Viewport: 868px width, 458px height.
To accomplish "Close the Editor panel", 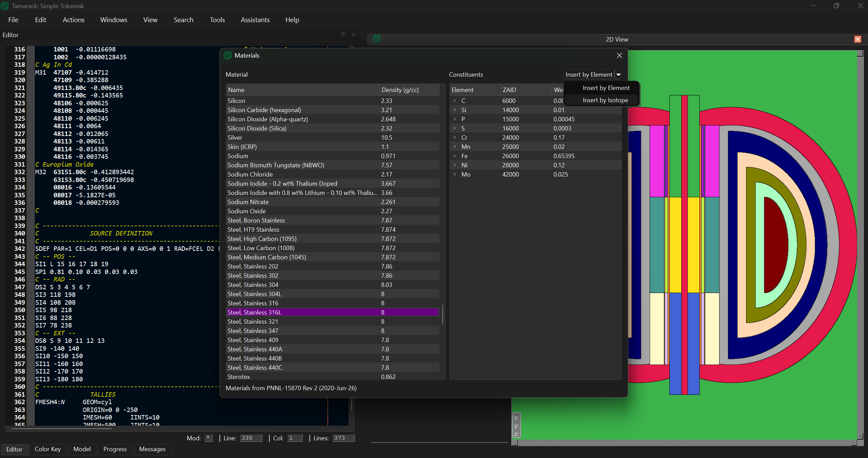I will [x=353, y=34].
